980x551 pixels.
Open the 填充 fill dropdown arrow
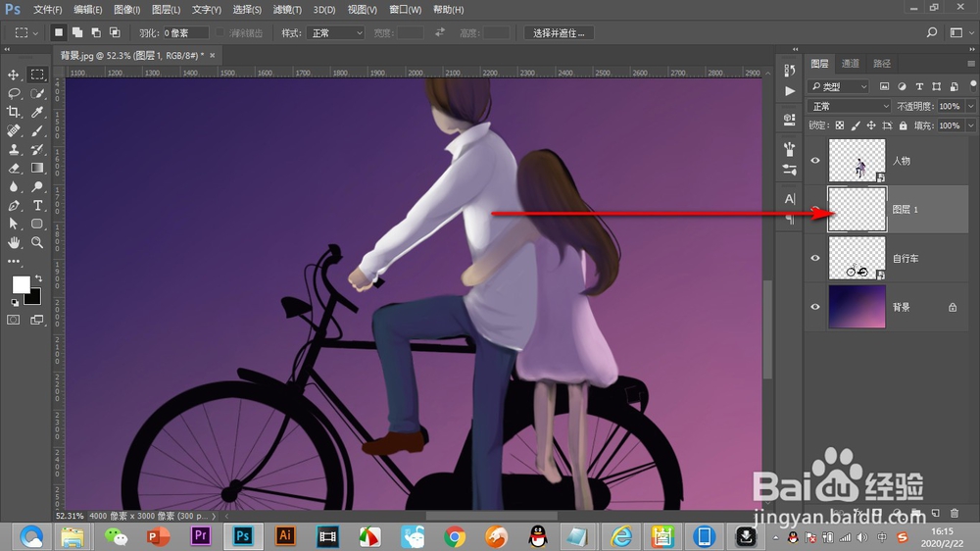(x=970, y=125)
